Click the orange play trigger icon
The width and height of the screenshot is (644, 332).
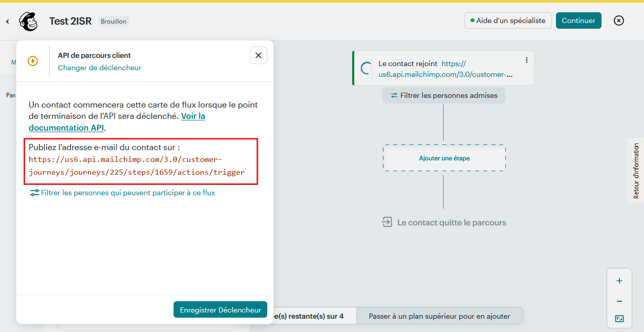(x=33, y=61)
